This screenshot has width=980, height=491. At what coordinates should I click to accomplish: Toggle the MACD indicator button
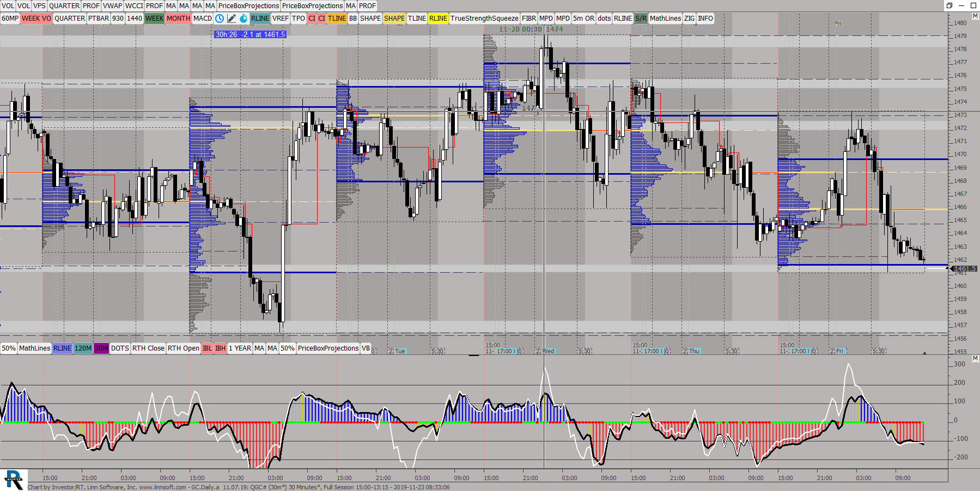click(203, 19)
